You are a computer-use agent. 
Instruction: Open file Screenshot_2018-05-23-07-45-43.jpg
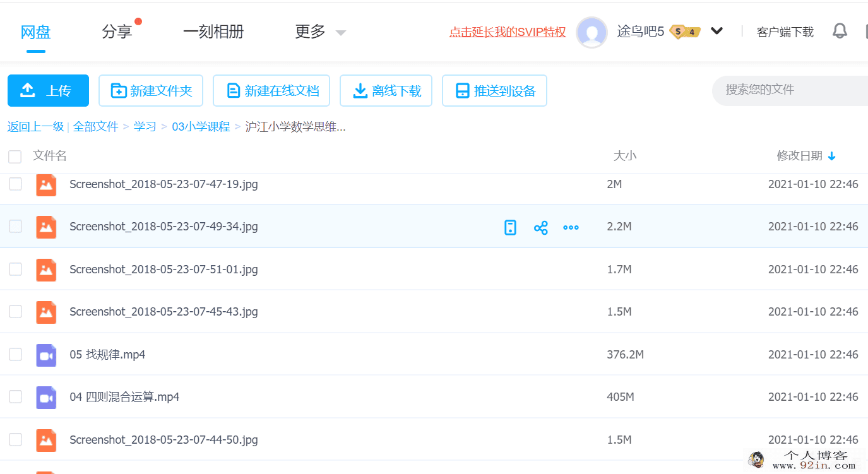pos(163,312)
